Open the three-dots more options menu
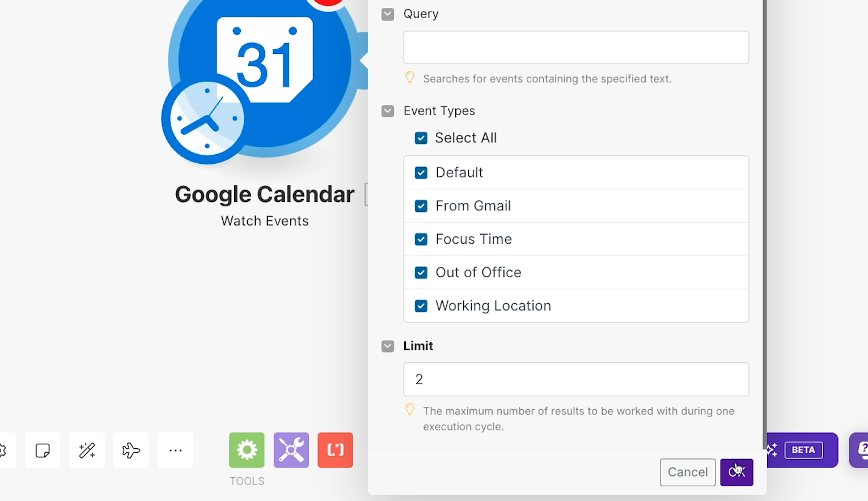The height and width of the screenshot is (501, 868). 176,450
